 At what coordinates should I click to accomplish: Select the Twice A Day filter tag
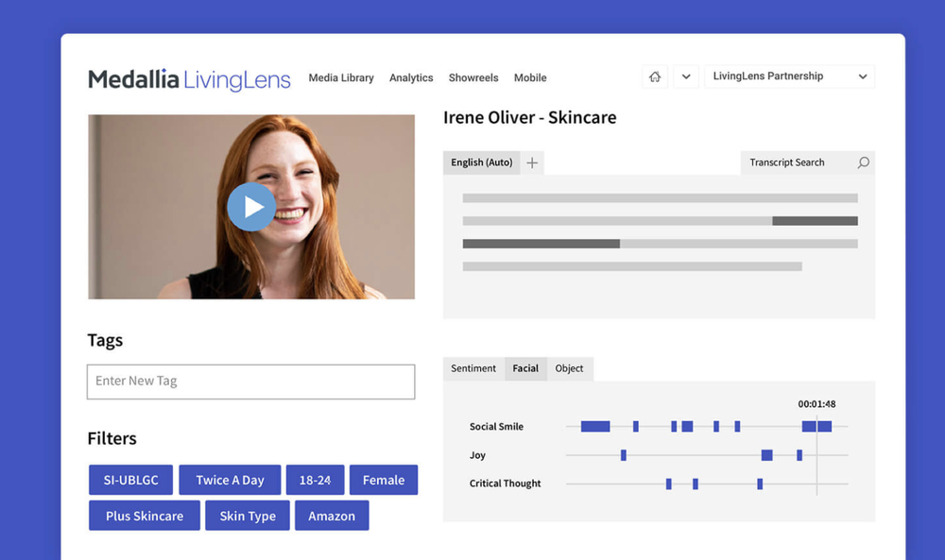point(230,480)
